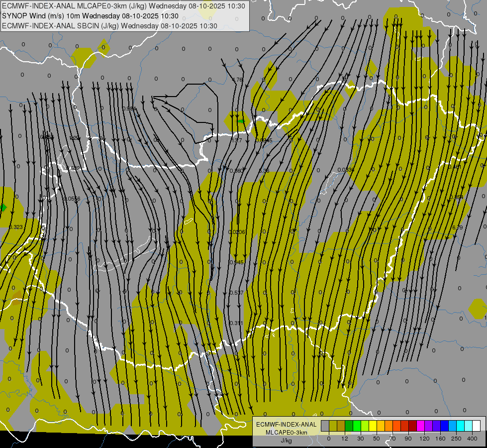Select the 0.532 map value

point(73,169)
